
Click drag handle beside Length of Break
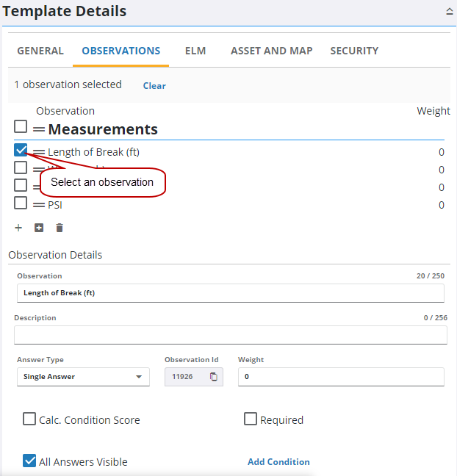coord(39,152)
